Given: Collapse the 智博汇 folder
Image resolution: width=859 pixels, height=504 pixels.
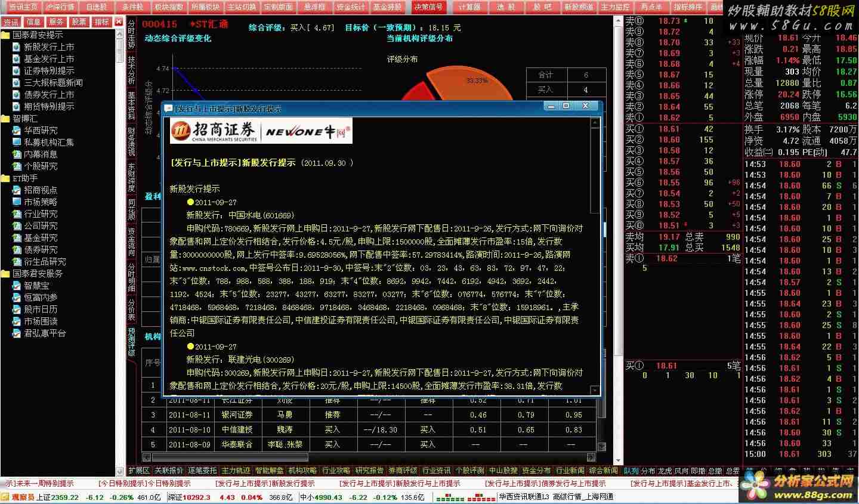Looking at the screenshot, I should tap(5, 119).
